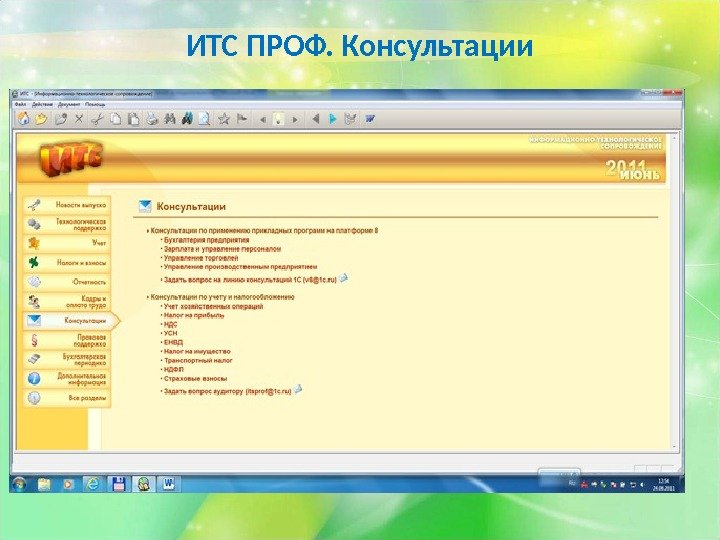Screen dimensions: 720x540
Task: Open Управление производственным предприятием link
Action: click(x=241, y=267)
